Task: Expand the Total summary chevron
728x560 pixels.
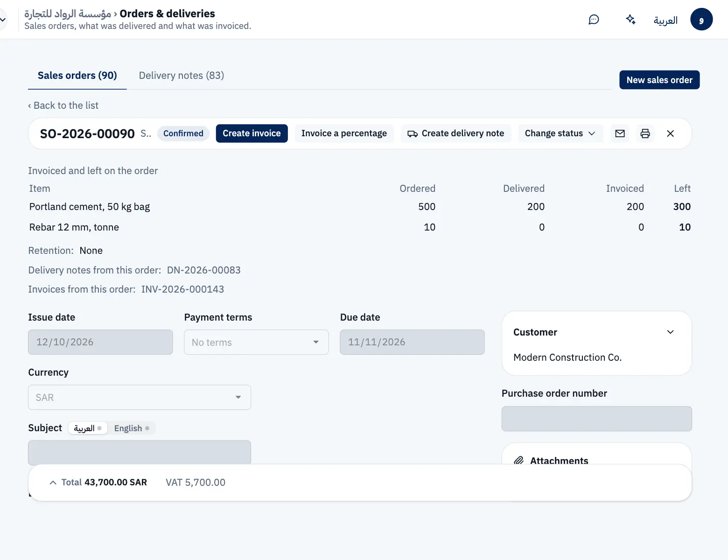Action: (x=53, y=483)
